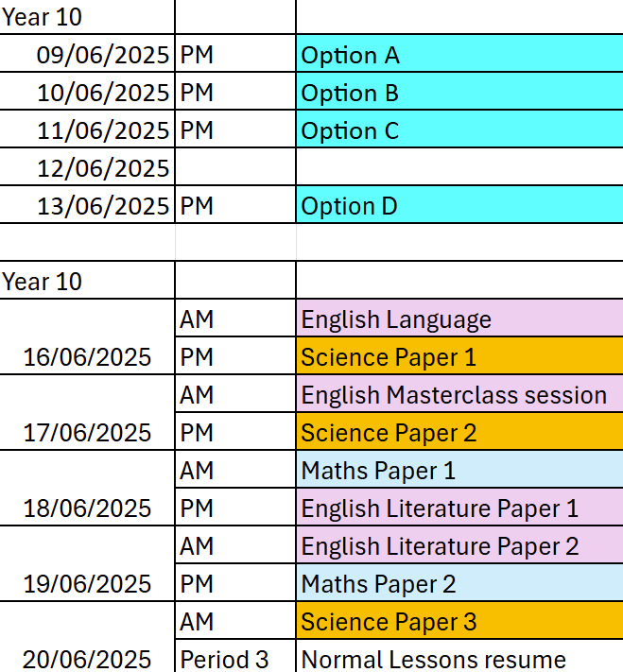Select the English Language exam cell
This screenshot has width=623, height=672.
click(459, 318)
